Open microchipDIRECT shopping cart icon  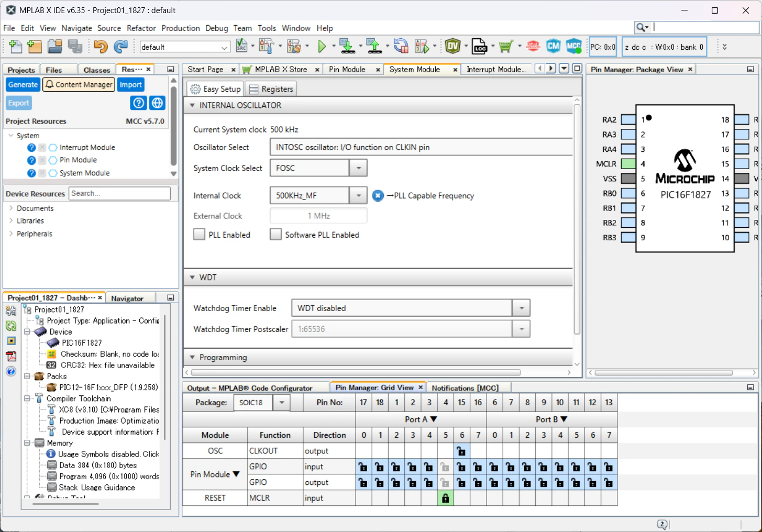coord(506,47)
